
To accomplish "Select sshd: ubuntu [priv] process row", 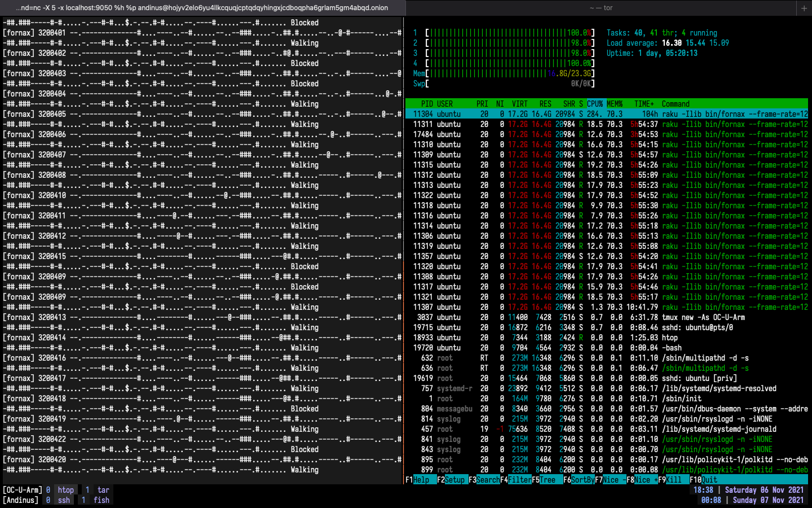I will [607, 378].
